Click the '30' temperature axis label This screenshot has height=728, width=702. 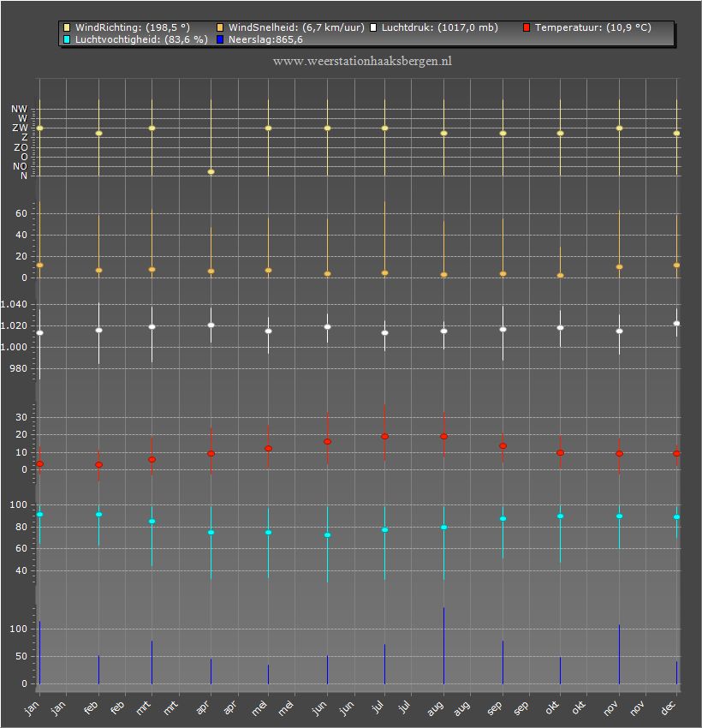click(x=21, y=417)
